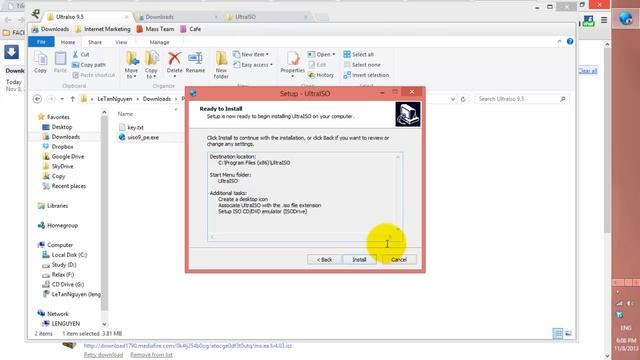This screenshot has height=360, width=640.
Task: Open History in the ribbon
Action: point(321,75)
